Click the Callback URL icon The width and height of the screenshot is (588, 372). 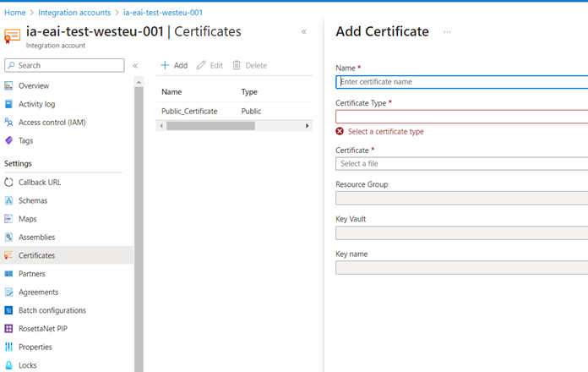coord(8,182)
